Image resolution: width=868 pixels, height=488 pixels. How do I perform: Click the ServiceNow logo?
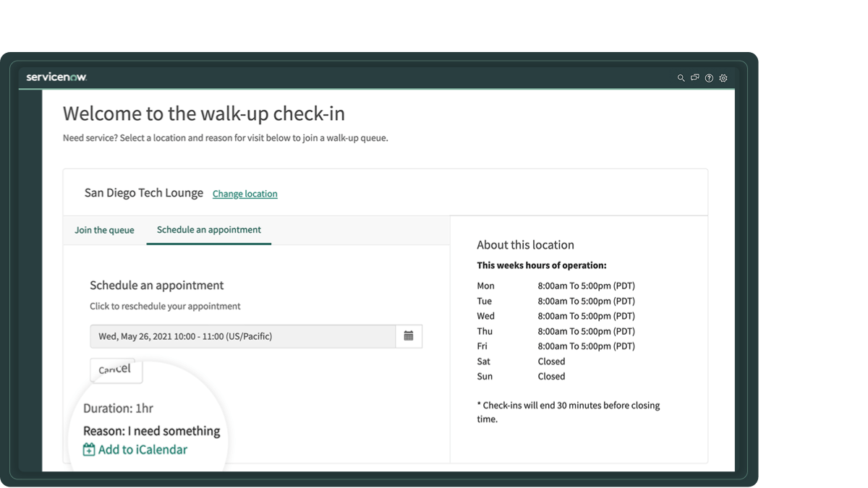(x=56, y=75)
